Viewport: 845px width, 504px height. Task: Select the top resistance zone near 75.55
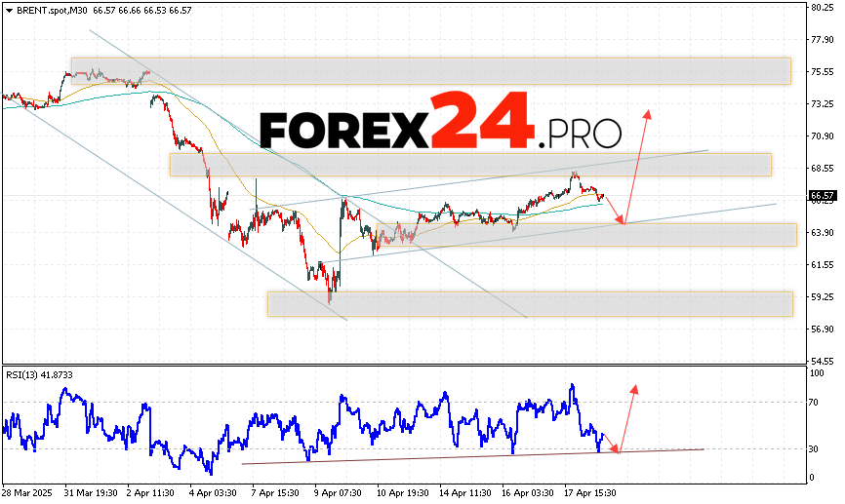click(429, 71)
